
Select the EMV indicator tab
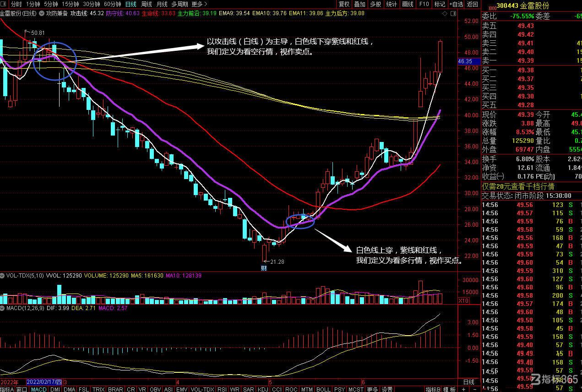182,389
